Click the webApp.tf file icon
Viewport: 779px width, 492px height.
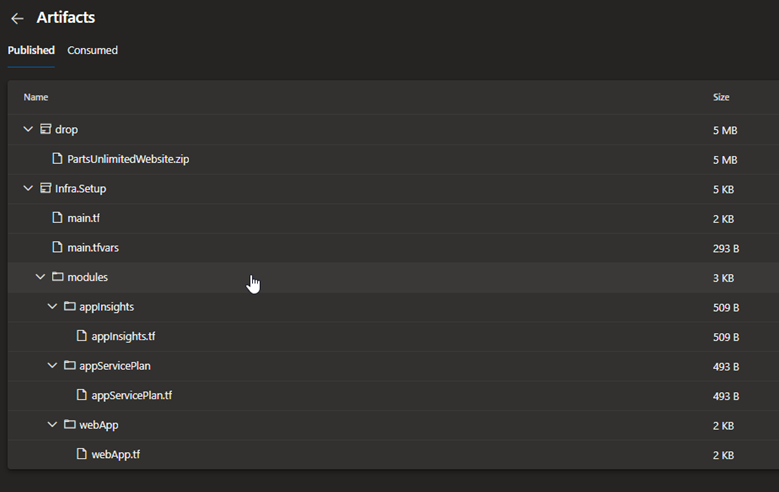[x=81, y=454]
